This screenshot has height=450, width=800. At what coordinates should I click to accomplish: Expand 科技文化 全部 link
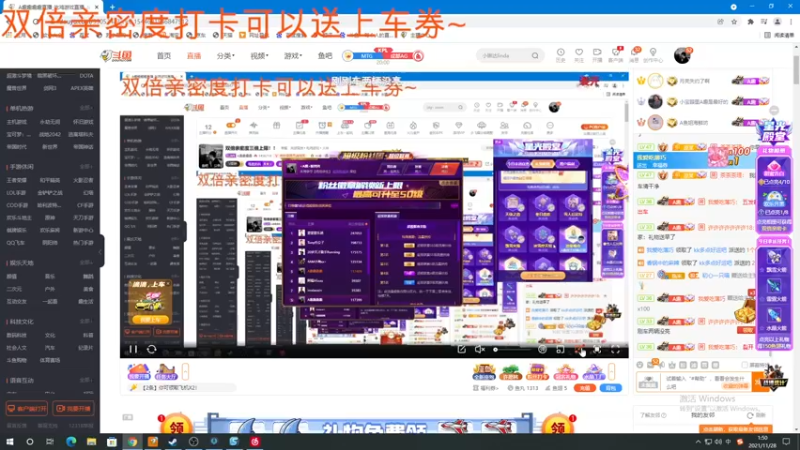tap(87, 321)
